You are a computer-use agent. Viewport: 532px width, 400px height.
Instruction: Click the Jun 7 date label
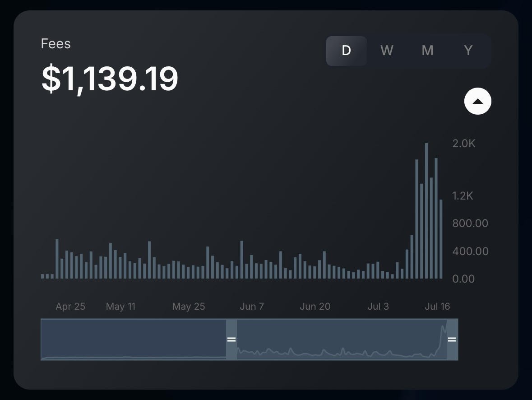252,306
